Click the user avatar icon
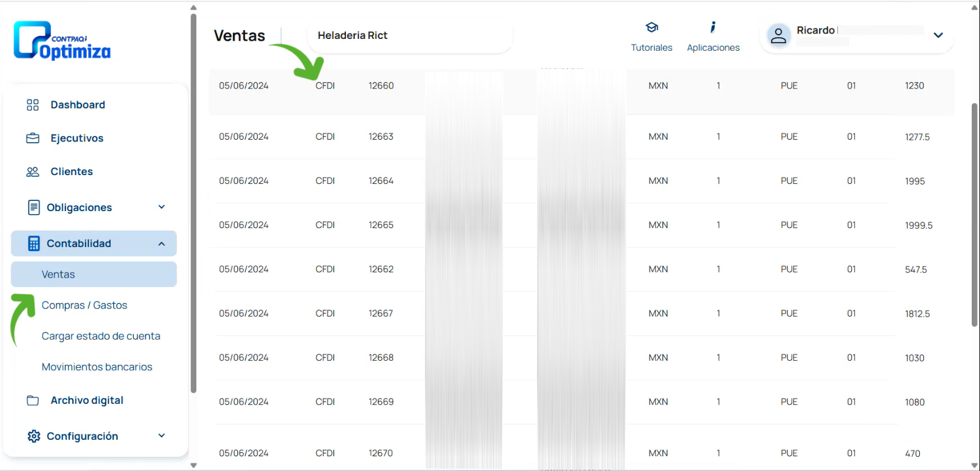This screenshot has width=980, height=471. [778, 36]
